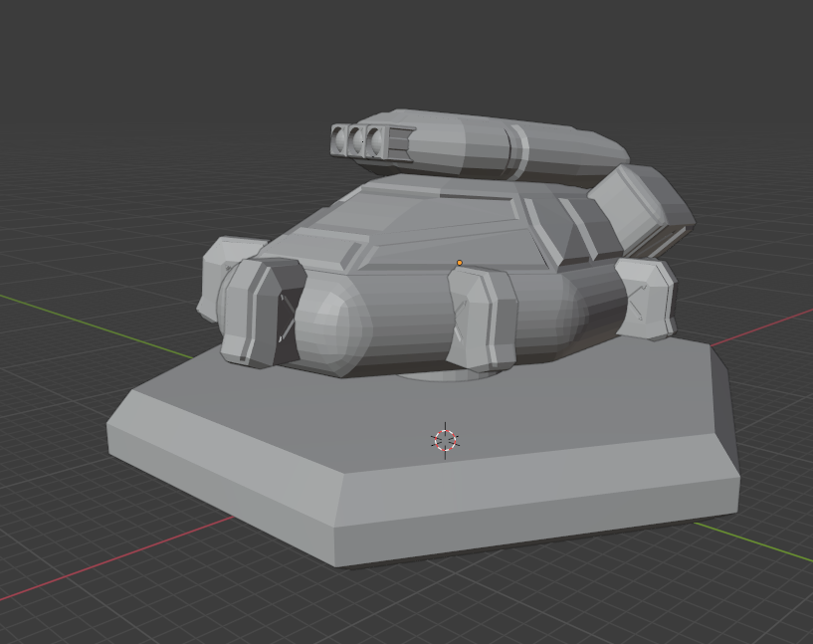
Task: Select the triple-barrel muzzle on the top launcher
Action: (358, 140)
